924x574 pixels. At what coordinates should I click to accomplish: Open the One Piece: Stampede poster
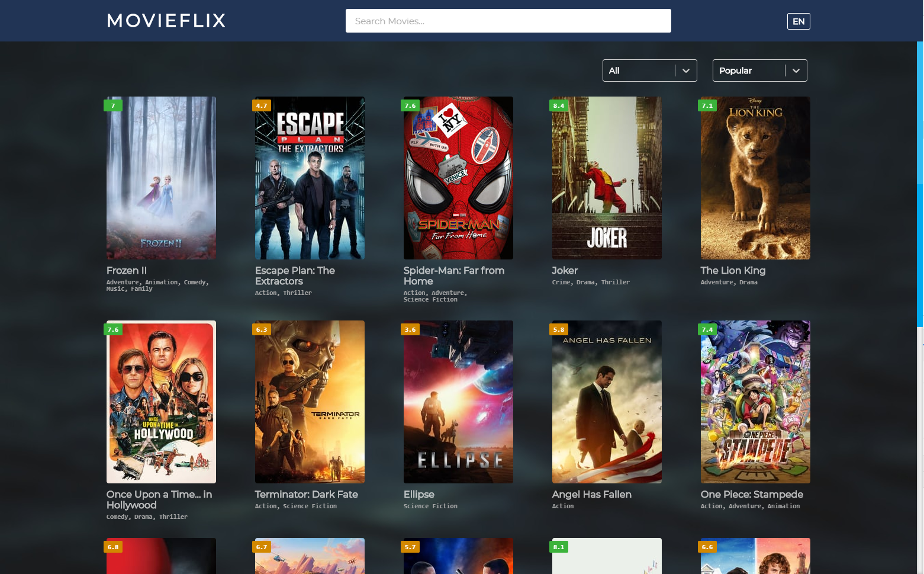click(755, 402)
